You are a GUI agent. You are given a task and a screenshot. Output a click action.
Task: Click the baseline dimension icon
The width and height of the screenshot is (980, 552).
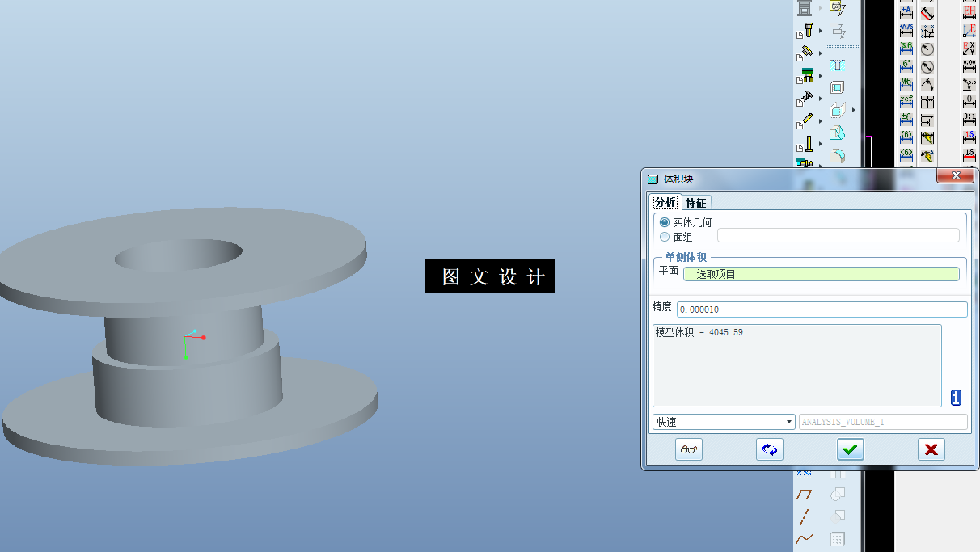coord(927,120)
